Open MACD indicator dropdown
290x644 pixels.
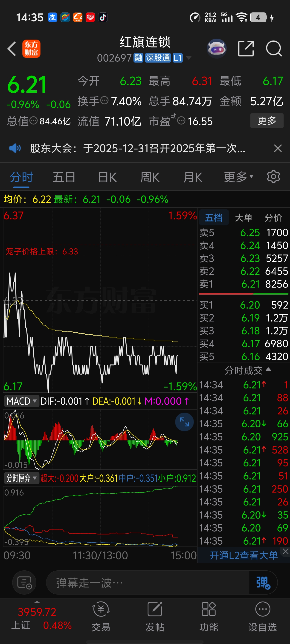21,401
